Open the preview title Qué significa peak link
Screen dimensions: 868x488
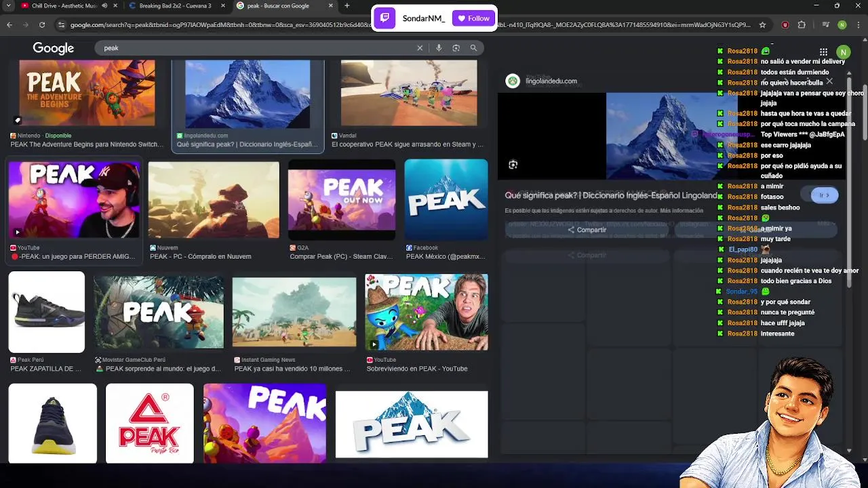612,195
